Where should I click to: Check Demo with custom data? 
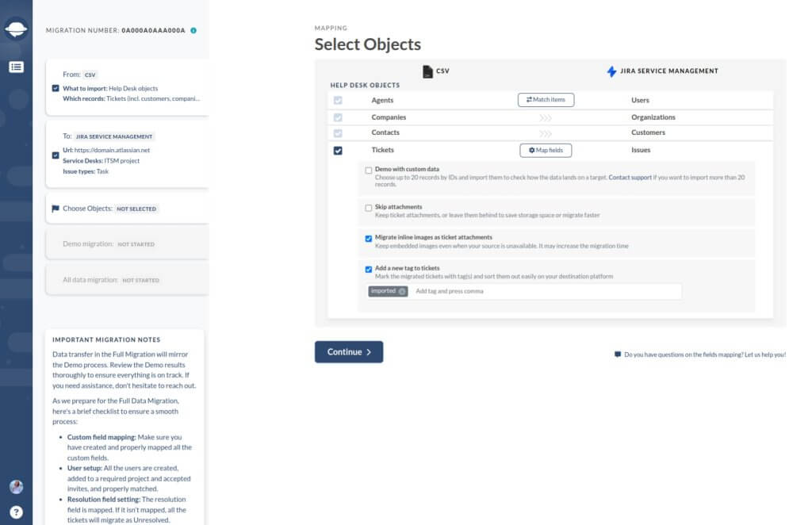tap(369, 170)
